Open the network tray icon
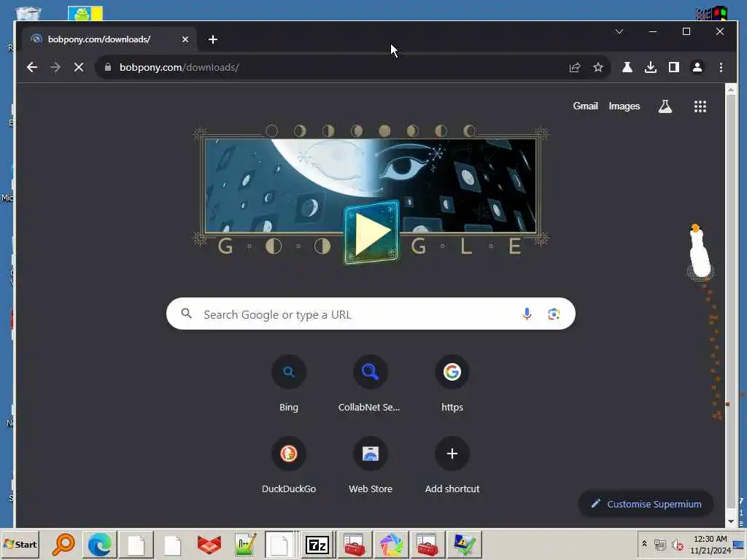Screen dimensions: 747x560 pyautogui.click(x=659, y=545)
